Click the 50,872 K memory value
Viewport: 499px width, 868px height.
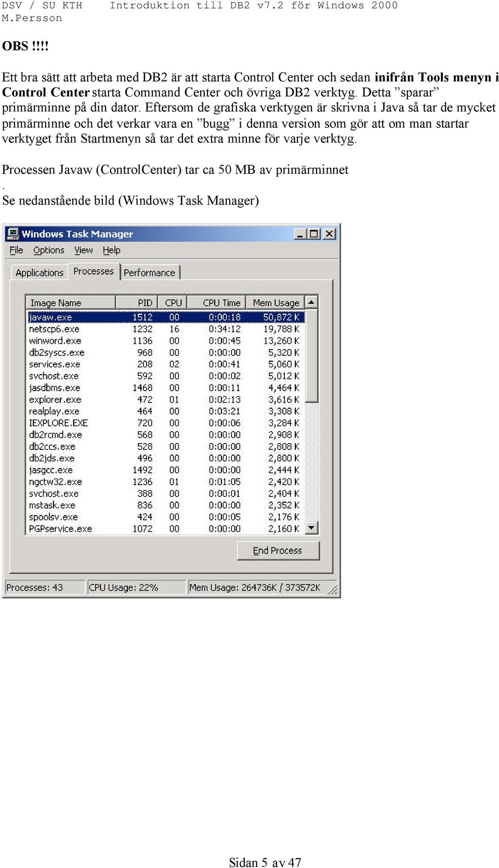tap(281, 317)
